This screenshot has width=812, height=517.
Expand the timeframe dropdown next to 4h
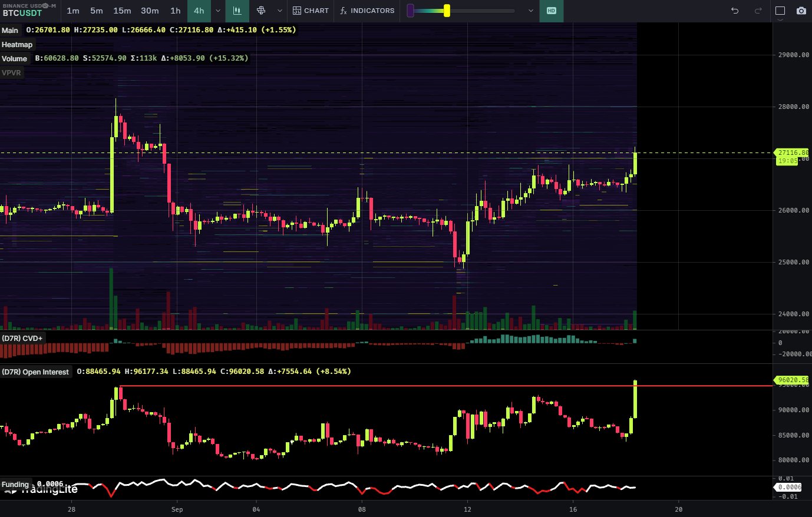pyautogui.click(x=217, y=11)
